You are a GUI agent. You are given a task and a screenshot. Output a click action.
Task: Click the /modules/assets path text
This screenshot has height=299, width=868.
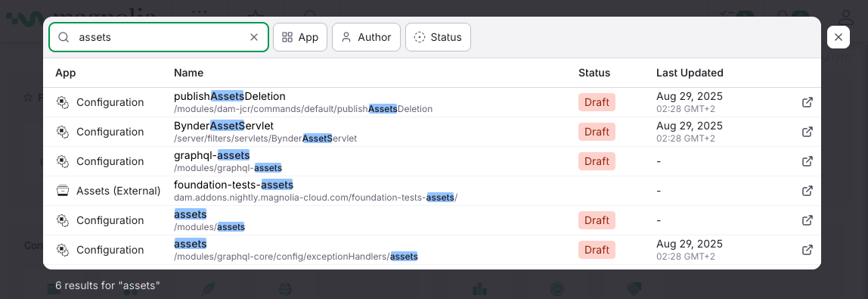(209, 227)
